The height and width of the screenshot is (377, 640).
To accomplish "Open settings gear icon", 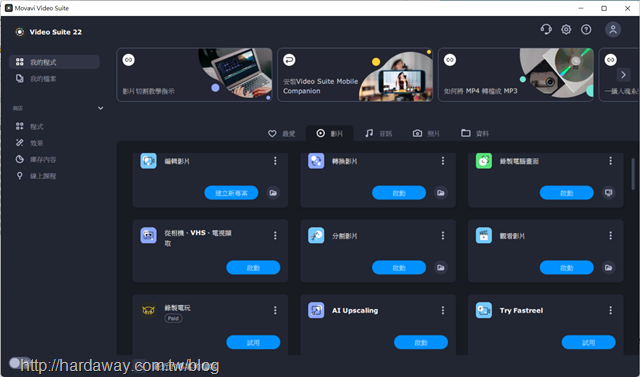I will pyautogui.click(x=566, y=29).
